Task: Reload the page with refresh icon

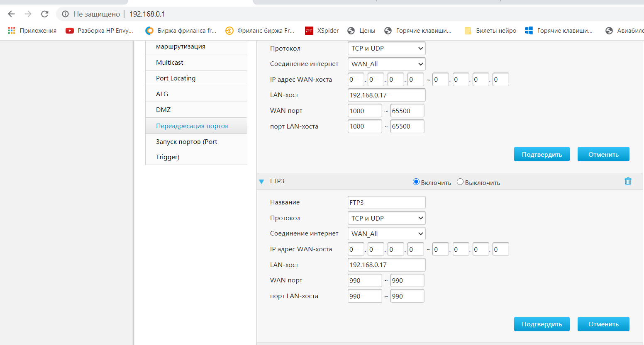Action: click(x=45, y=14)
